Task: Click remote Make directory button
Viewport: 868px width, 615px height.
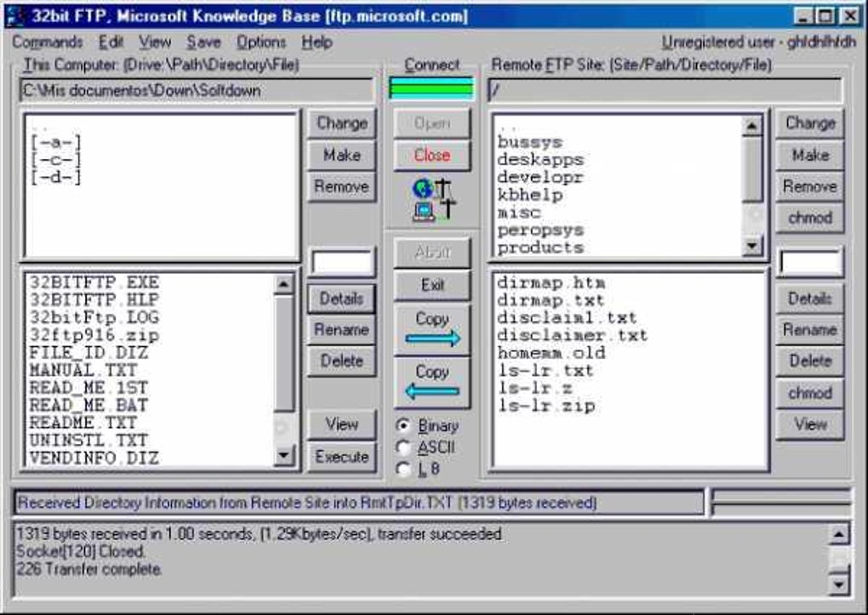Action: pyautogui.click(x=810, y=155)
